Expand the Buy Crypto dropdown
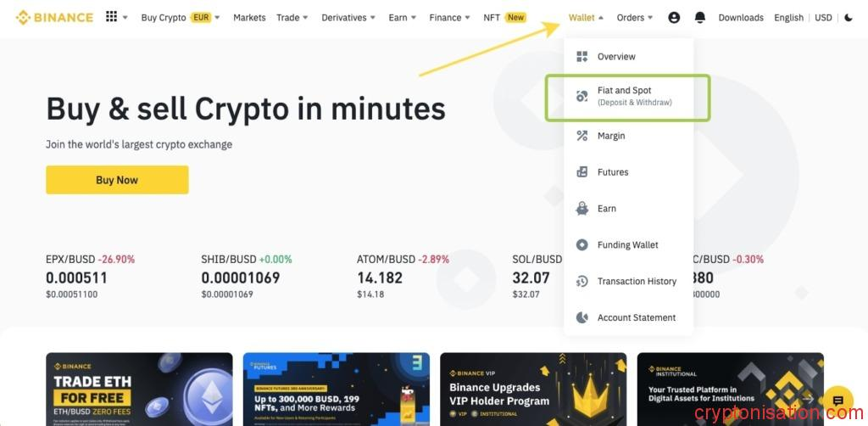This screenshot has height=426, width=868. click(x=181, y=17)
